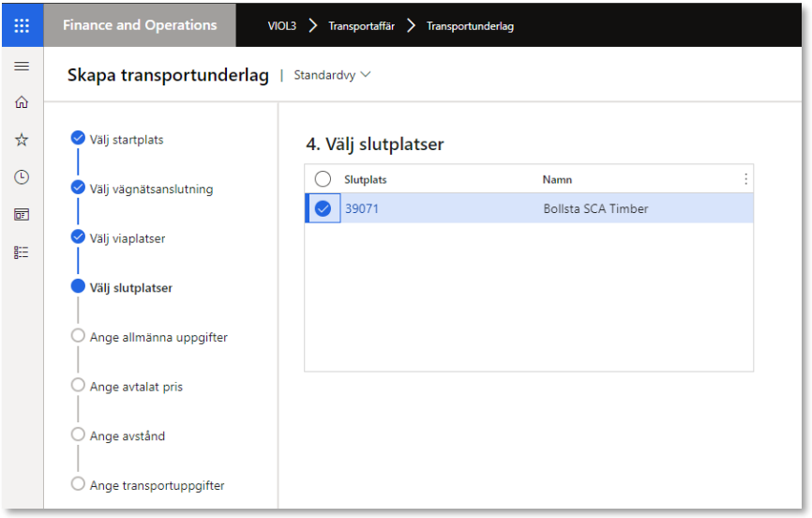Open the Standardvy view dropdown

coord(332,75)
